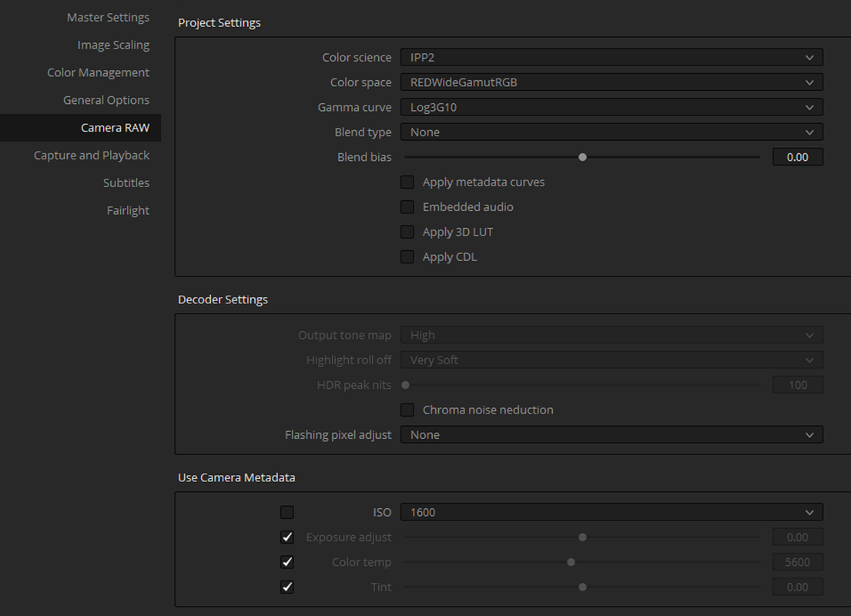Switch to Color Management settings
Image resolution: width=851 pixels, height=616 pixels.
[99, 72]
